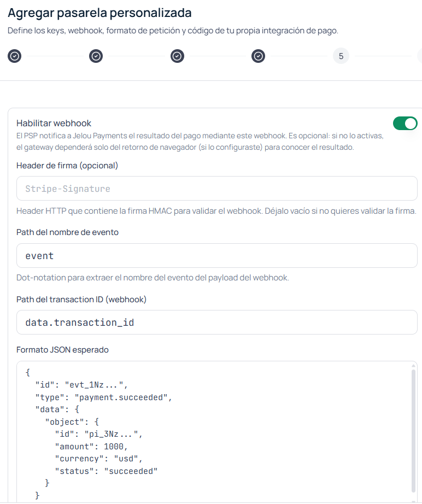Screen dimensions: 422x504
Task: Click the Path del nombre de evento label
Action: point(67,232)
